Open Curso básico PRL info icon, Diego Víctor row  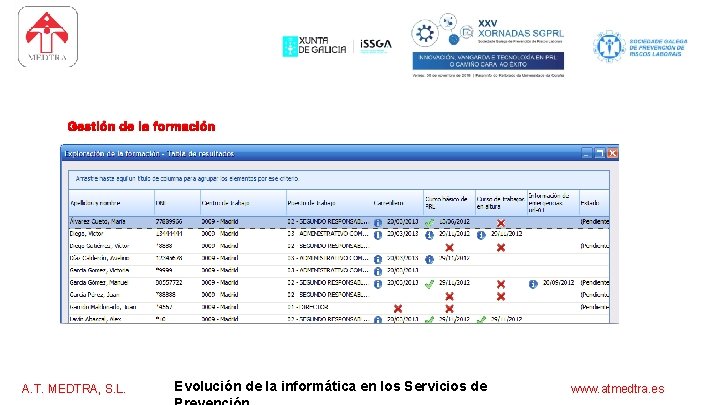point(429,235)
